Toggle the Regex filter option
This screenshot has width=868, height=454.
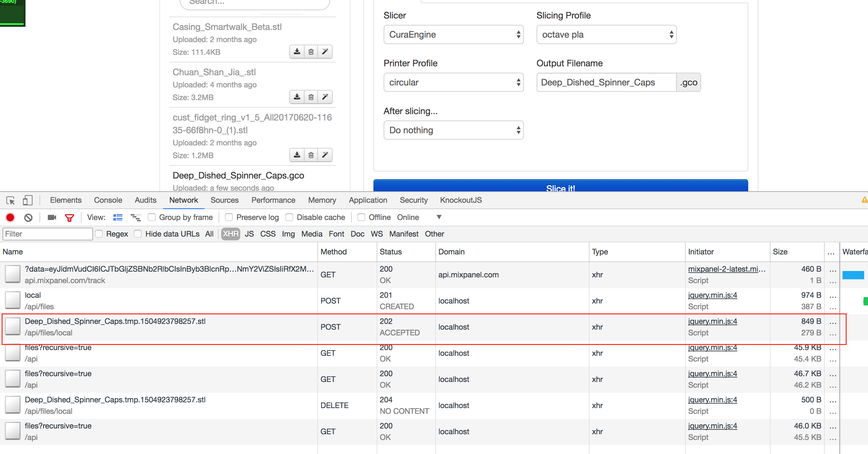99,234
